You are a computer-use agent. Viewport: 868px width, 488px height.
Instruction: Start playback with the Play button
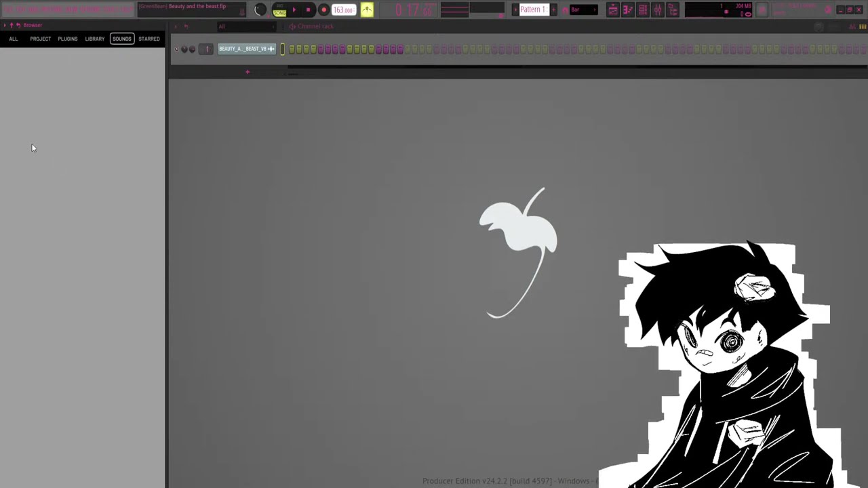294,9
